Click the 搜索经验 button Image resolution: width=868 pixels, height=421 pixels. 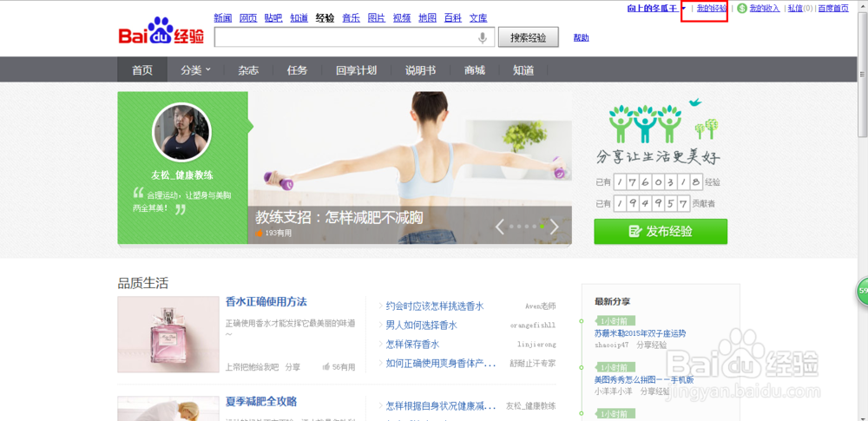[528, 37]
